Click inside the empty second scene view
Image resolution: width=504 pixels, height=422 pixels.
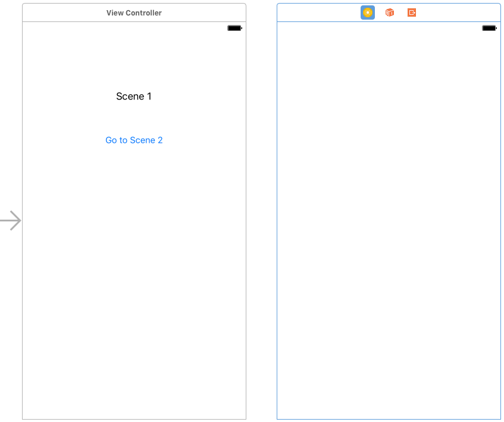click(389, 238)
